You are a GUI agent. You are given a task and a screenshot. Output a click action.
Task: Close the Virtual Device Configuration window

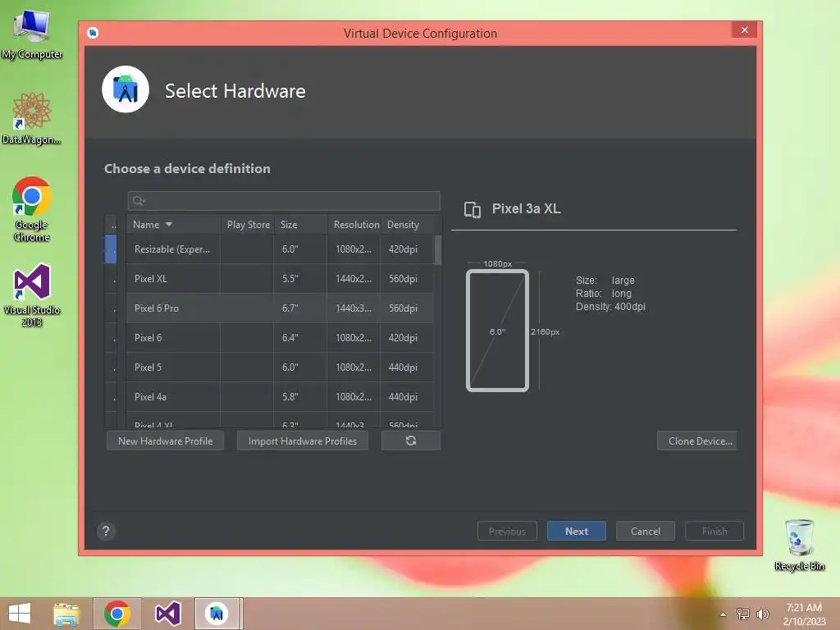tap(745, 30)
